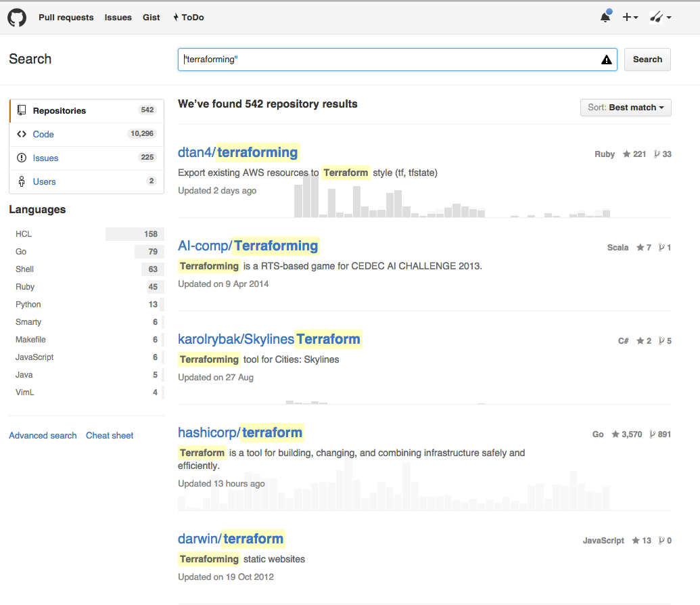700x605 pixels.
Task: Click fork count 0 for darwin/terraform
Action: coord(665,541)
